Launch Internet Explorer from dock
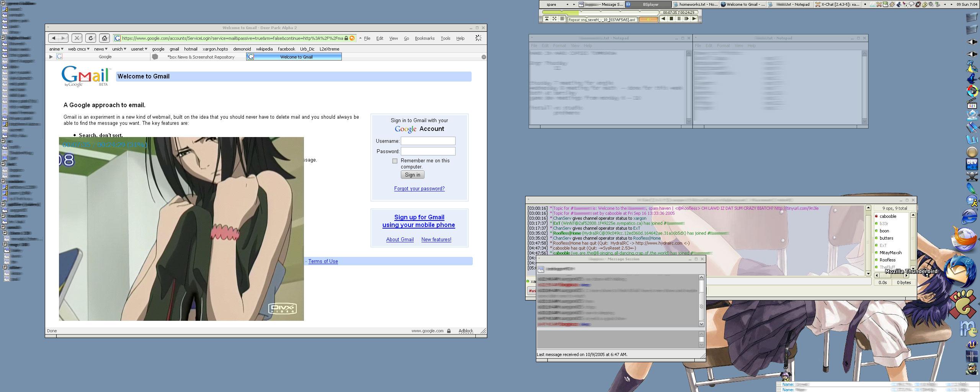 coord(969,217)
